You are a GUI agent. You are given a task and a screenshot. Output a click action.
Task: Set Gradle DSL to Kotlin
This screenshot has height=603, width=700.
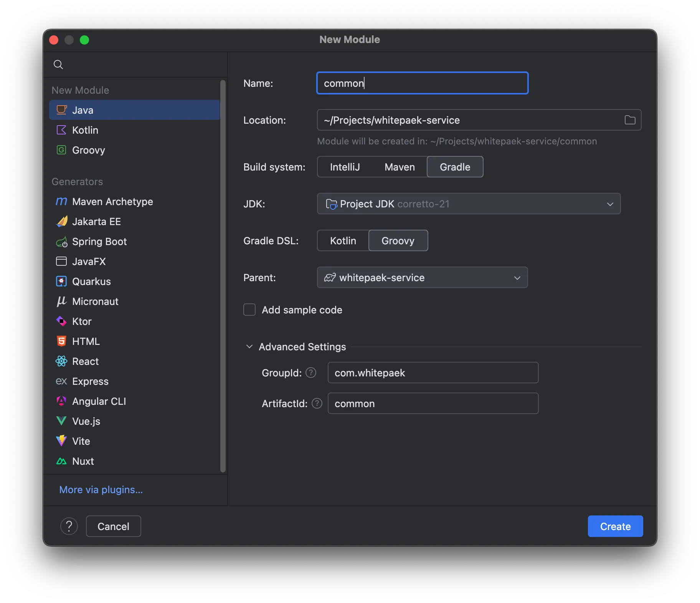pyautogui.click(x=343, y=240)
